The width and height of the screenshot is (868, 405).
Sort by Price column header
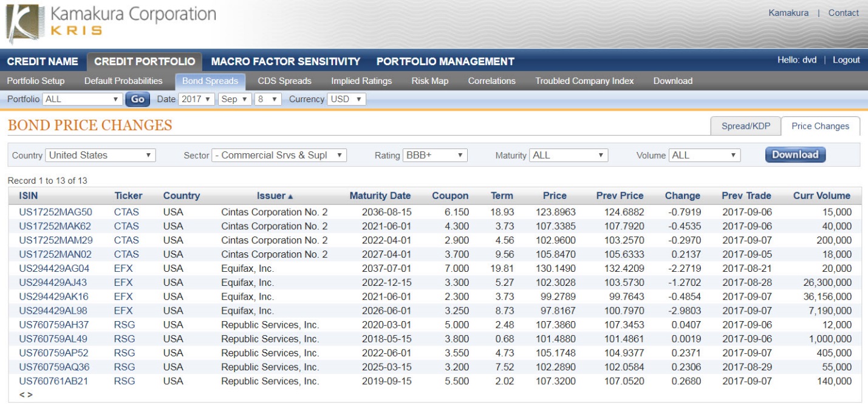[x=555, y=196]
